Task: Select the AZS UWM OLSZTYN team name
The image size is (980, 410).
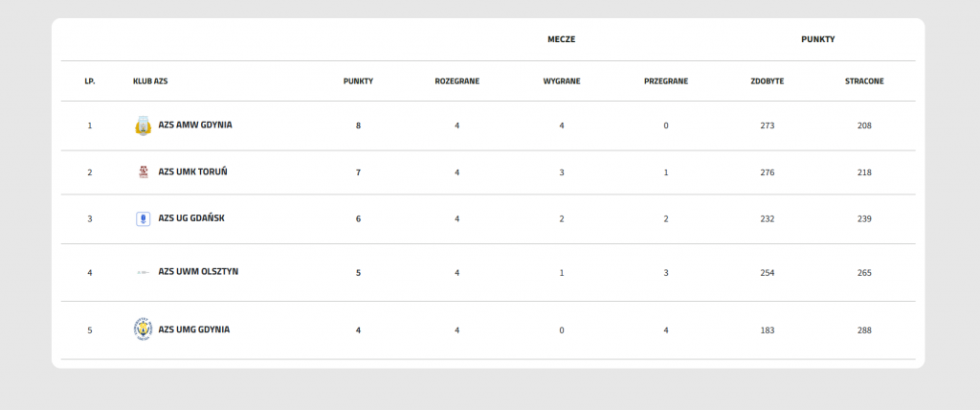Action: click(x=198, y=272)
